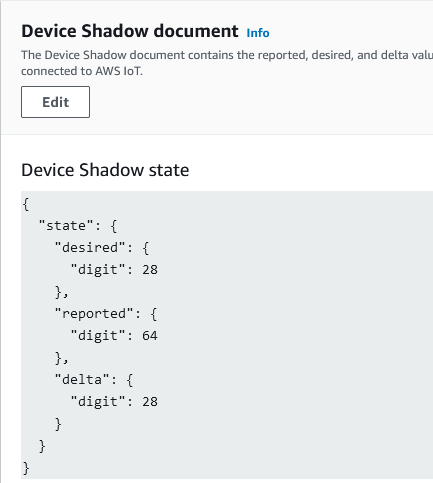Click the "desired" key in the JSON
Screen dimensions: 433x483
[x=90, y=248]
